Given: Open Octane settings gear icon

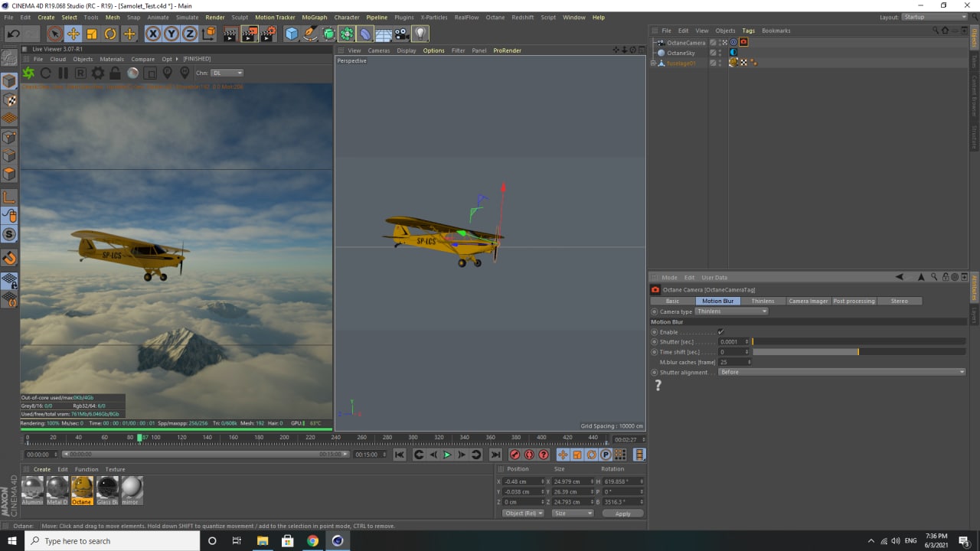Looking at the screenshot, I should click(98, 73).
